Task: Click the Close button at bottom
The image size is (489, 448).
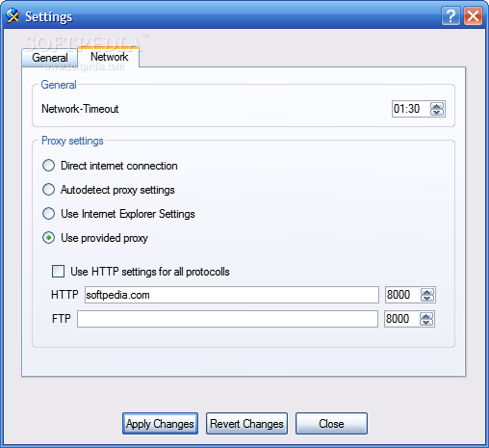Action: click(x=331, y=424)
